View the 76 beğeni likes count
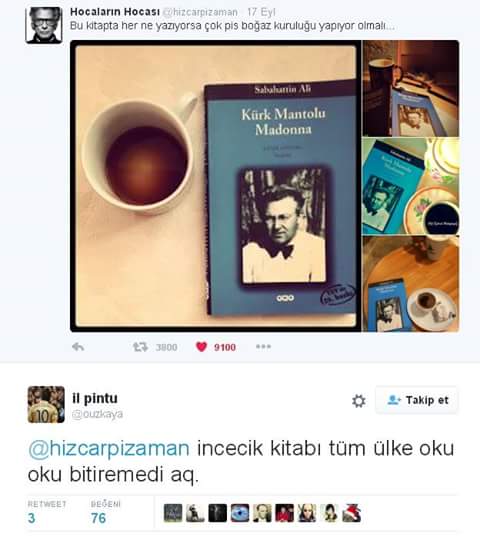Viewport: 480px width, 543px height. click(98, 518)
